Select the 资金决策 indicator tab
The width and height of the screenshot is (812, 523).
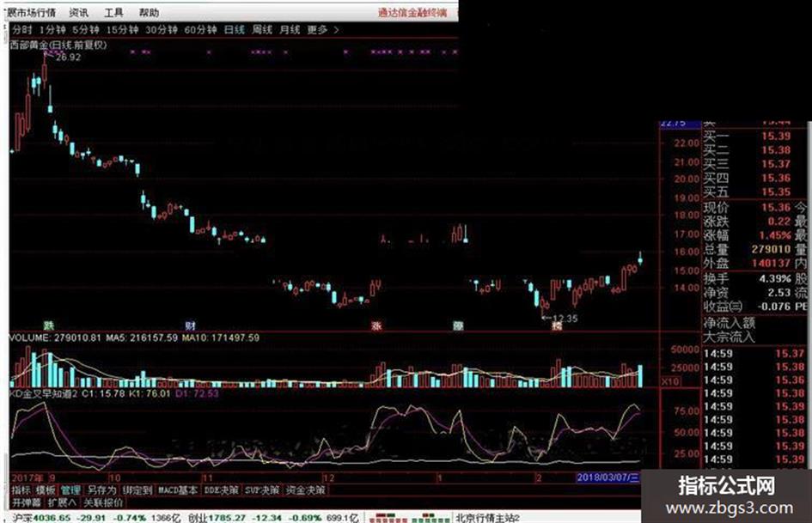pyautogui.click(x=306, y=490)
